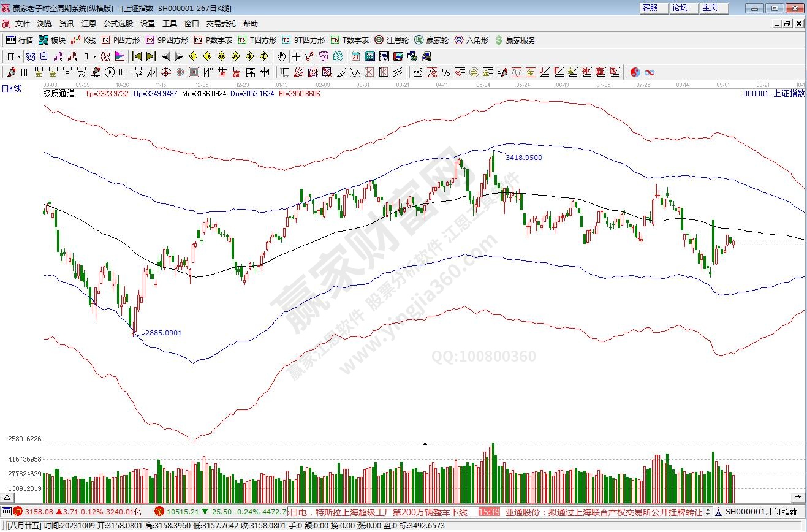
Task: Open the 交易委托 menu
Action: (221, 24)
